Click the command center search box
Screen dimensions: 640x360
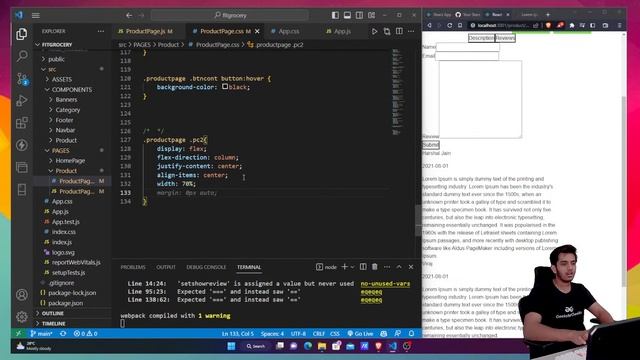[230, 16]
